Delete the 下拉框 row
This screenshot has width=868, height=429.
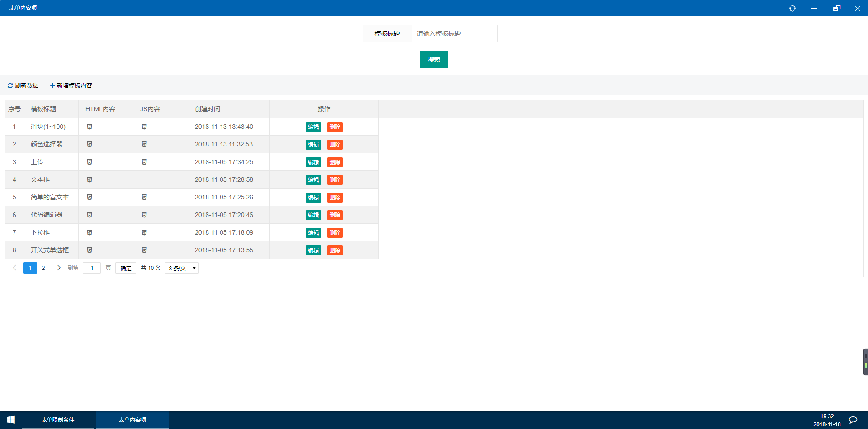pyautogui.click(x=335, y=233)
